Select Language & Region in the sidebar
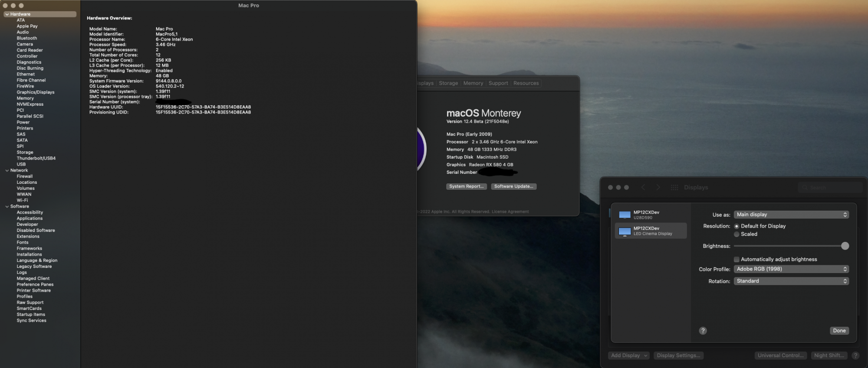868x368 pixels. (37, 261)
